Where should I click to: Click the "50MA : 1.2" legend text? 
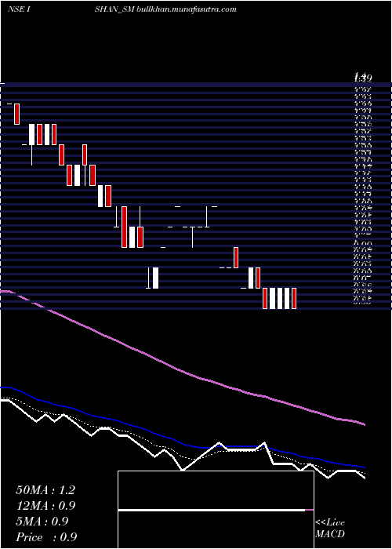(x=45, y=490)
